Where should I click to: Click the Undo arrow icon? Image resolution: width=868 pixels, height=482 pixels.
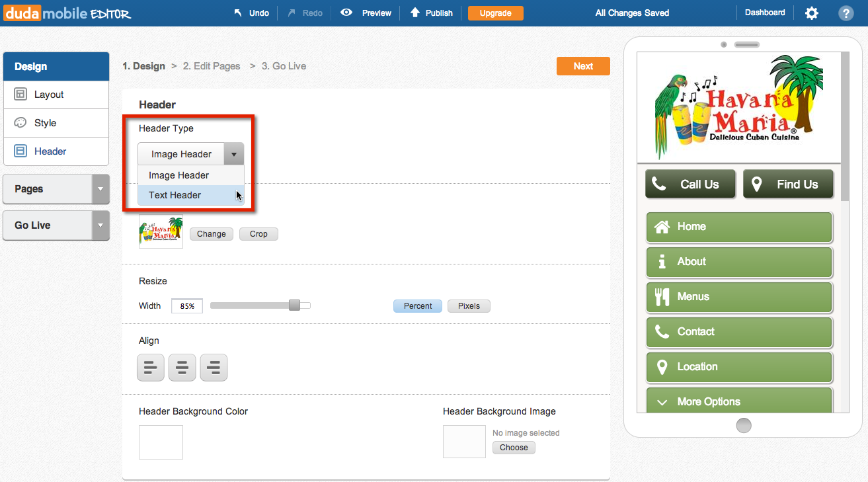[238, 13]
